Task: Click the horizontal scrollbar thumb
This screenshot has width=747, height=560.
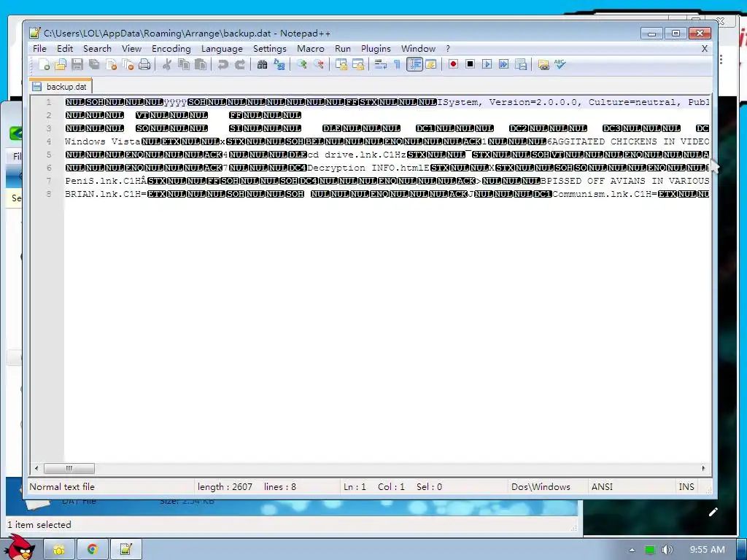Action: click(69, 468)
